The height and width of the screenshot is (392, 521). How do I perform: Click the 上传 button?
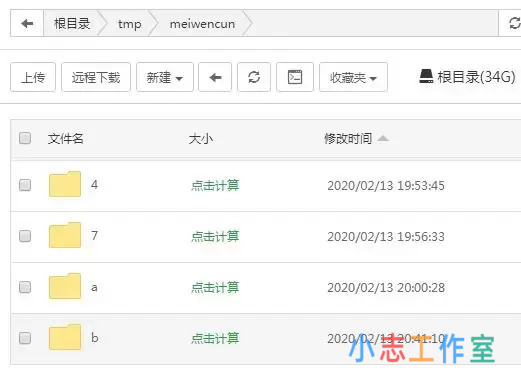(33, 77)
